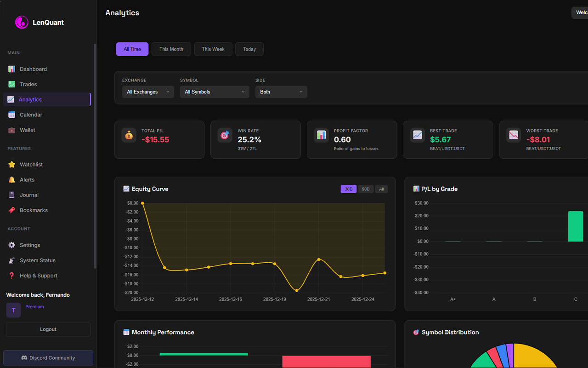Click the LenQuant logo icon
This screenshot has height=368, width=588.
[x=21, y=22]
